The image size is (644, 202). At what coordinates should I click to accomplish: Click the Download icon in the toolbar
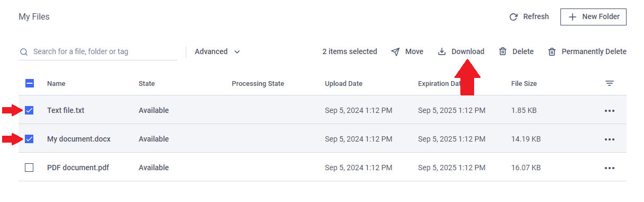tap(442, 52)
